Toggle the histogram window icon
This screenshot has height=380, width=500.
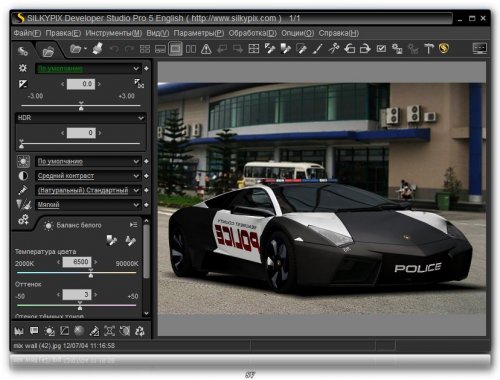pos(19,331)
